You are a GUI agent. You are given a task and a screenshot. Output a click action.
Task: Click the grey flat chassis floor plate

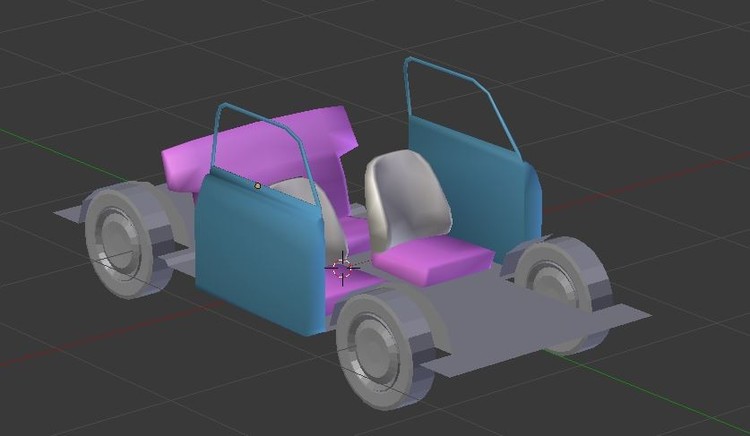pos(497,318)
